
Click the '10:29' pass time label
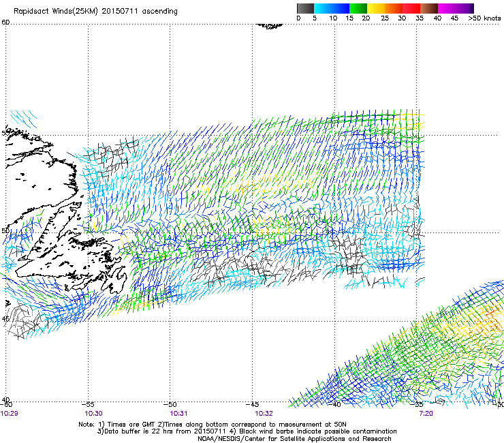(x=9, y=413)
